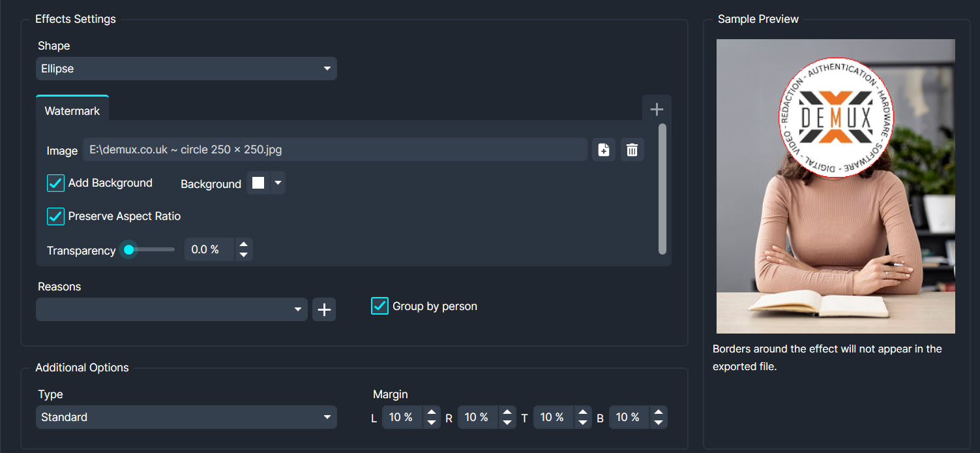Click the up arrow on the T margin field

(x=583, y=413)
